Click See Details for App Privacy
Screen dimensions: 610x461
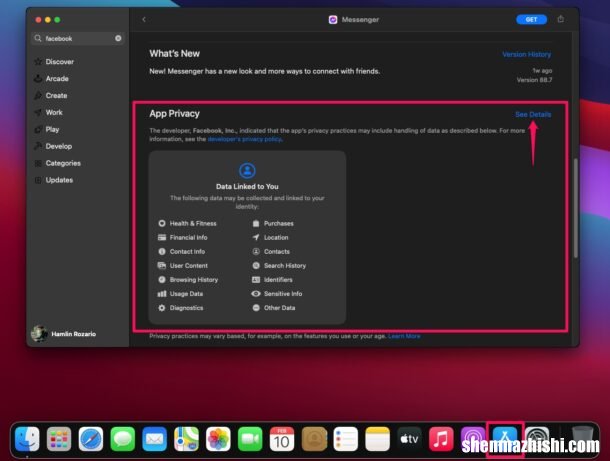pyautogui.click(x=533, y=114)
